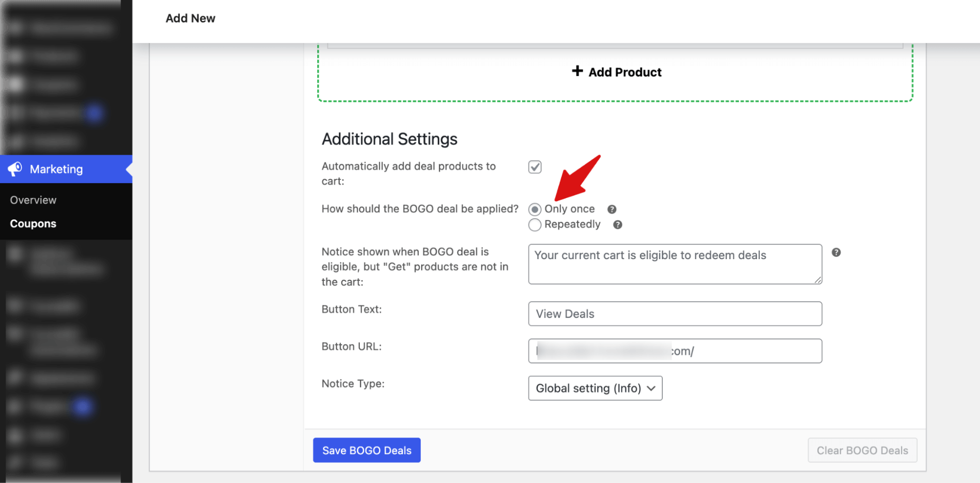Click the Add New page heading

[190, 18]
